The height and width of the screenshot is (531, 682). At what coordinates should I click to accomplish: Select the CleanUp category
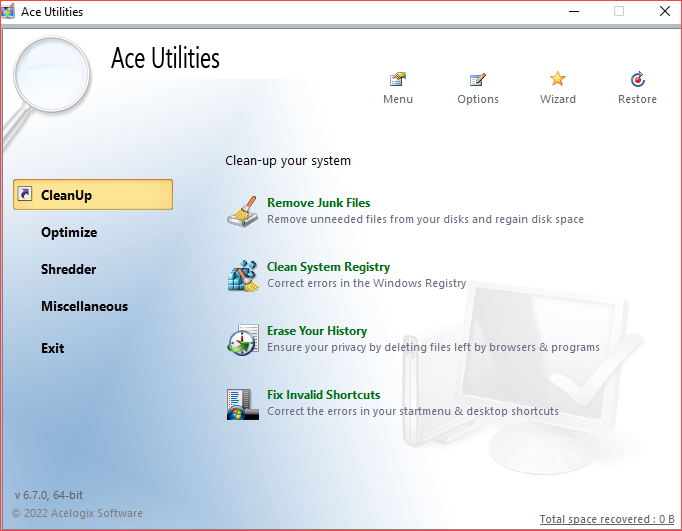[93, 194]
